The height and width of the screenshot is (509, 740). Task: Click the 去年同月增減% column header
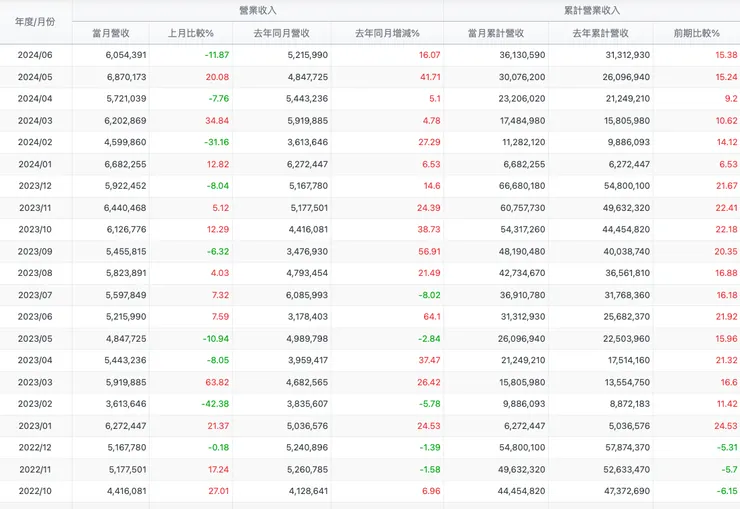387,33
